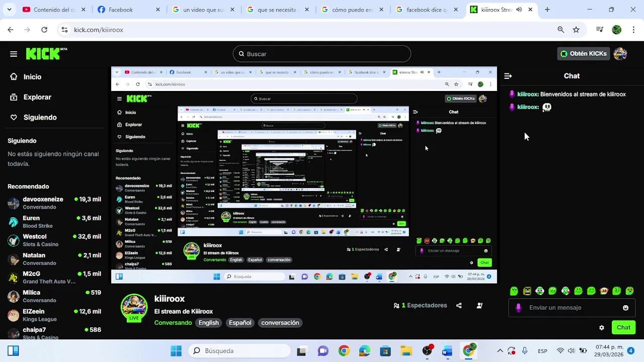Screen dimensions: 644x362
Task: Click the kiiiroox channel avatar with LIVE badge
Action: point(134,307)
